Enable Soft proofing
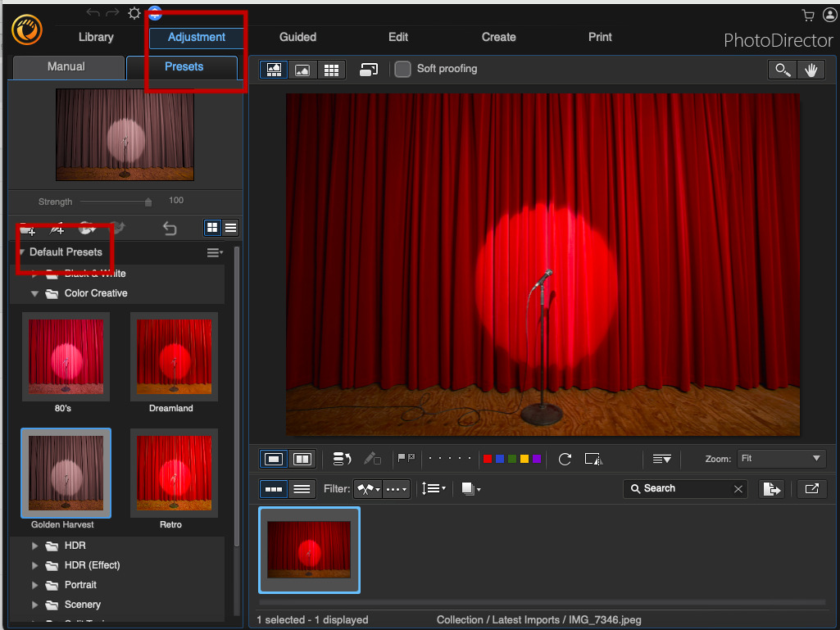 pos(402,70)
